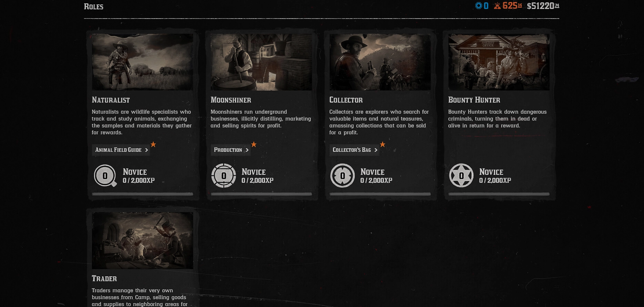Image resolution: width=644 pixels, height=307 pixels.
Task: Click the orange star beside Collector's Bag
Action: tap(382, 145)
